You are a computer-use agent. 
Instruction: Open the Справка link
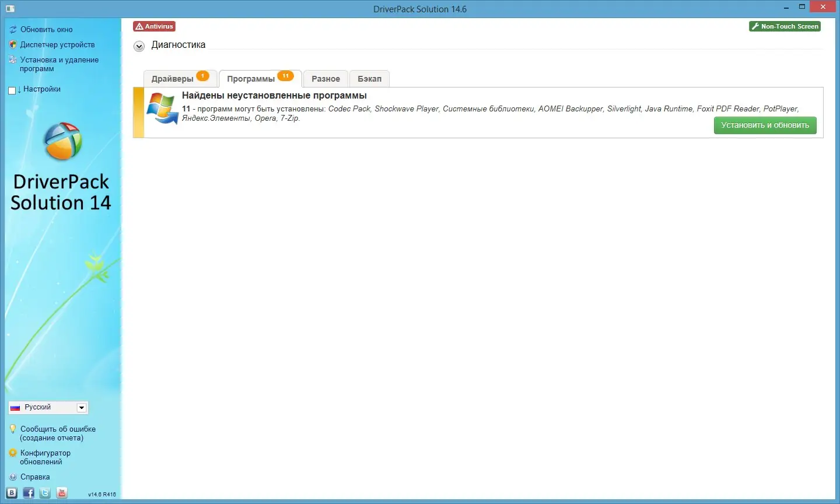(35, 477)
